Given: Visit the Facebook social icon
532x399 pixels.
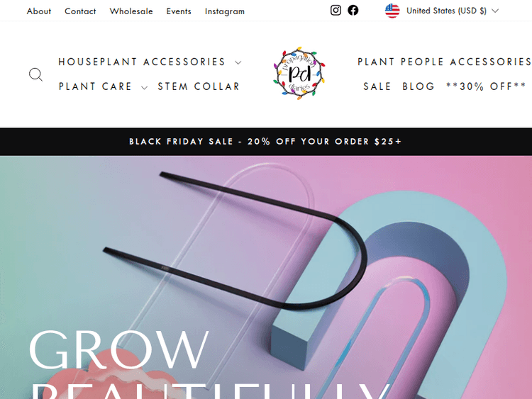Looking at the screenshot, I should (x=353, y=10).
